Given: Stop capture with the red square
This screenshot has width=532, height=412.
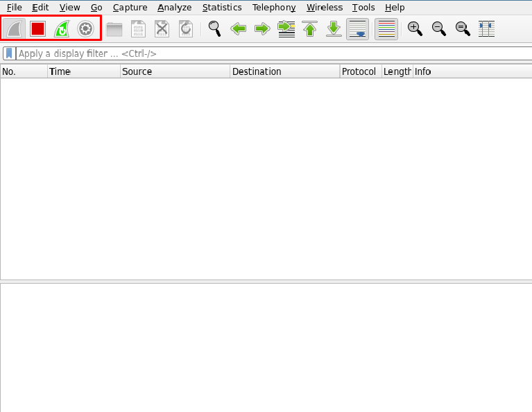Looking at the screenshot, I should 37,29.
